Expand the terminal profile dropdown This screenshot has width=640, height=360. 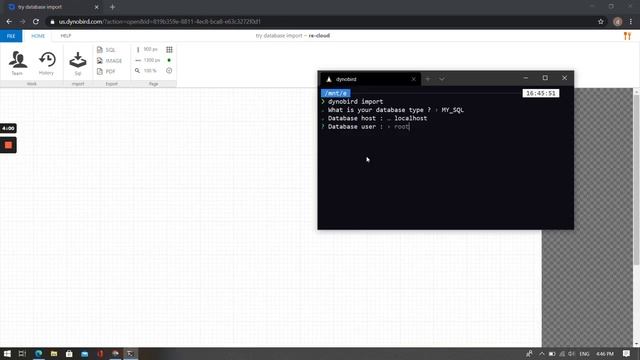442,79
